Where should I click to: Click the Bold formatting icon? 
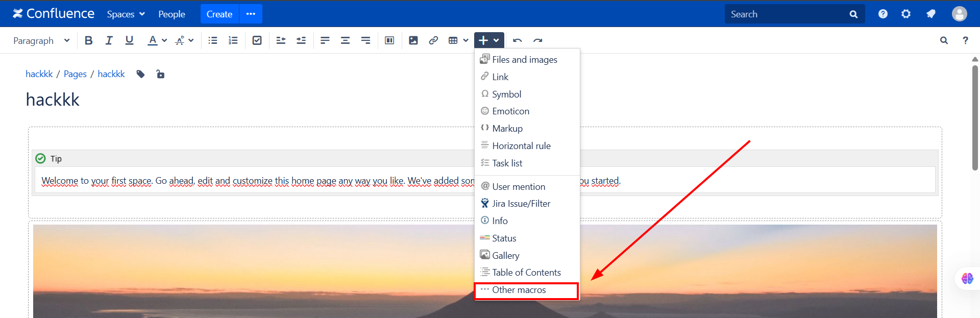[x=88, y=40]
